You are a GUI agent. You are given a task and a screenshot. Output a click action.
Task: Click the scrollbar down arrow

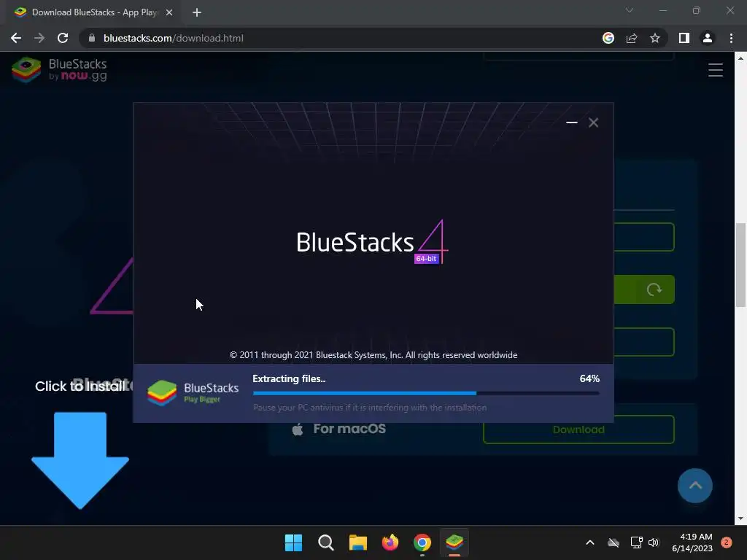coord(740,518)
